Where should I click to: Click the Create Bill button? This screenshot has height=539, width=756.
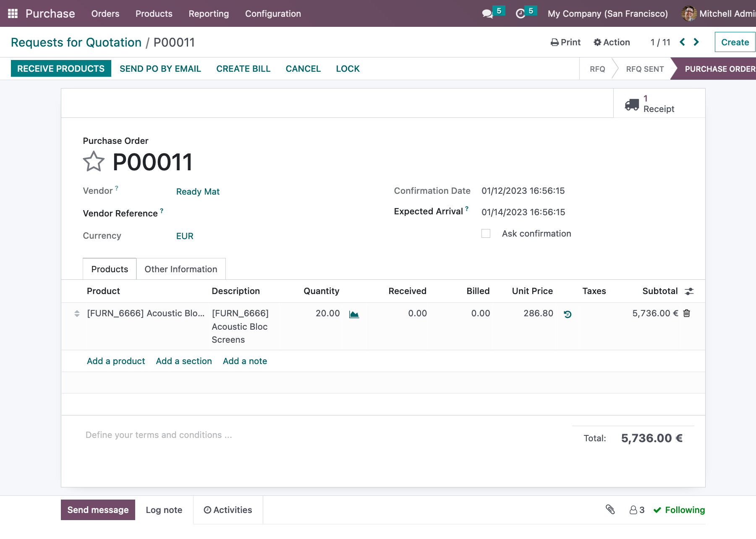[x=243, y=69]
